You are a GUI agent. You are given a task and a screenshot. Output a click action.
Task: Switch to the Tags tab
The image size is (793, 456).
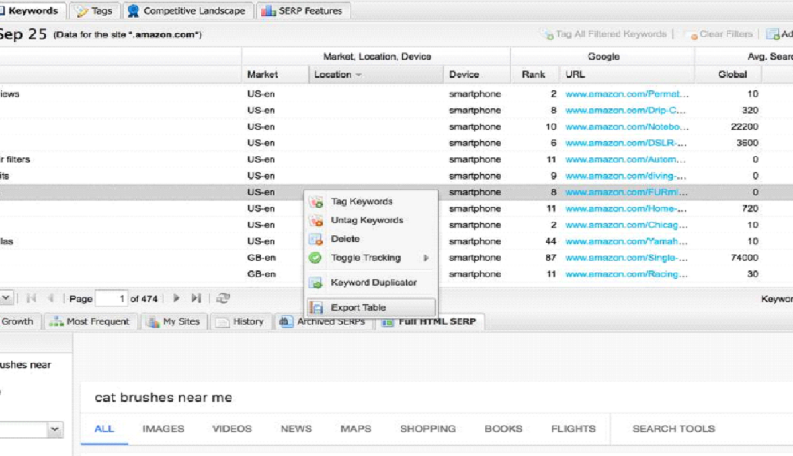point(95,11)
